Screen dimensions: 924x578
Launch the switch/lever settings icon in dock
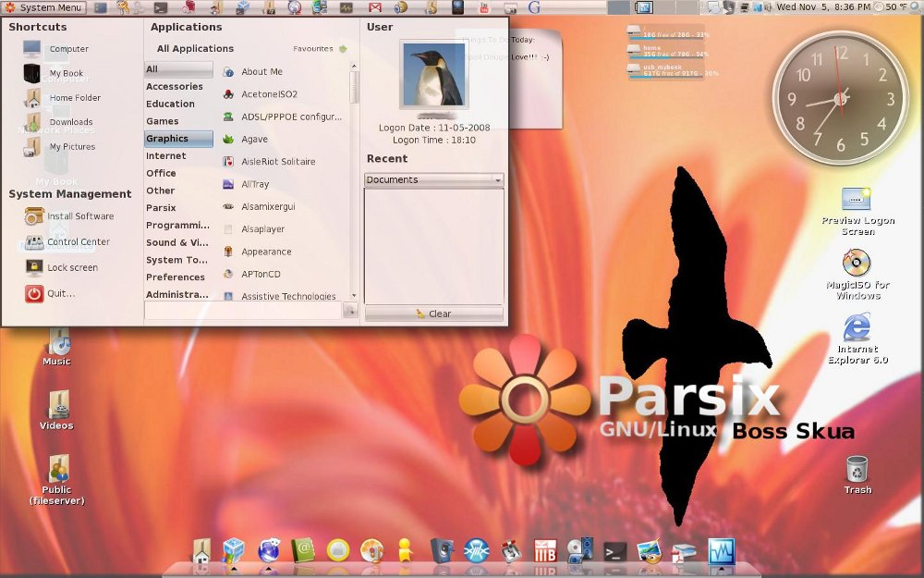click(x=512, y=551)
